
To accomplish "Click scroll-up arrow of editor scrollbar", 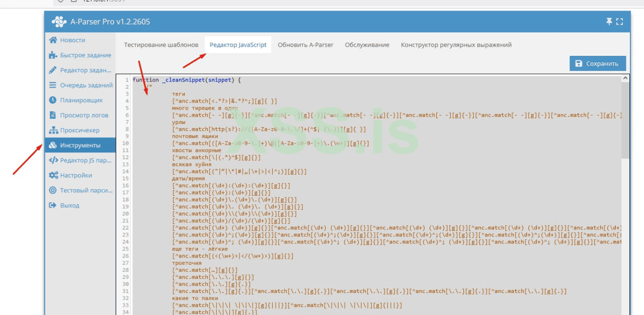I will [x=625, y=78].
